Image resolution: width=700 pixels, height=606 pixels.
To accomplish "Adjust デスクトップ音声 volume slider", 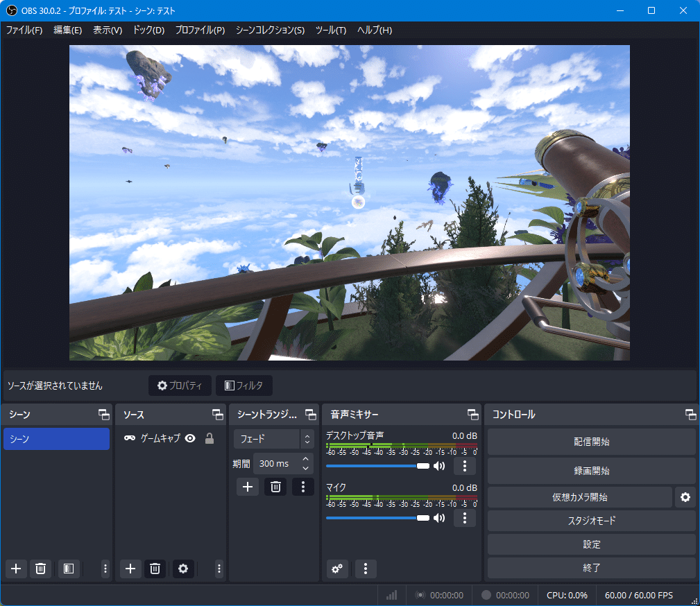I will 377,466.
